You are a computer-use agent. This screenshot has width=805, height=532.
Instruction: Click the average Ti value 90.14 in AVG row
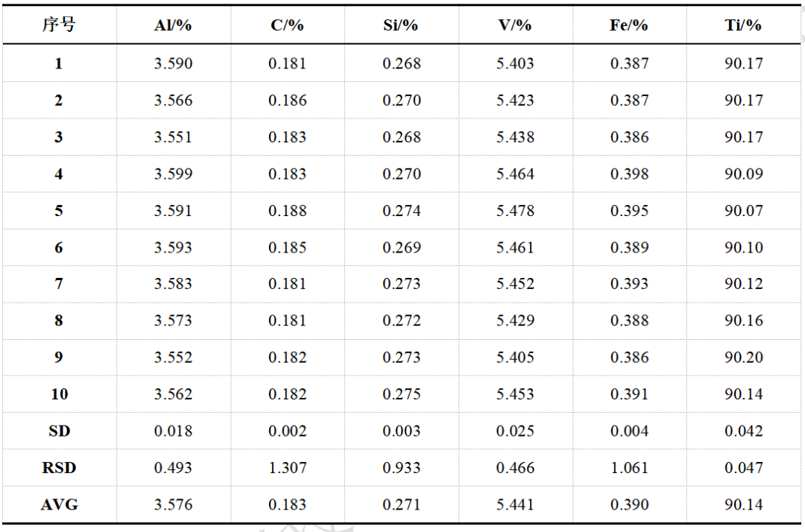click(743, 505)
